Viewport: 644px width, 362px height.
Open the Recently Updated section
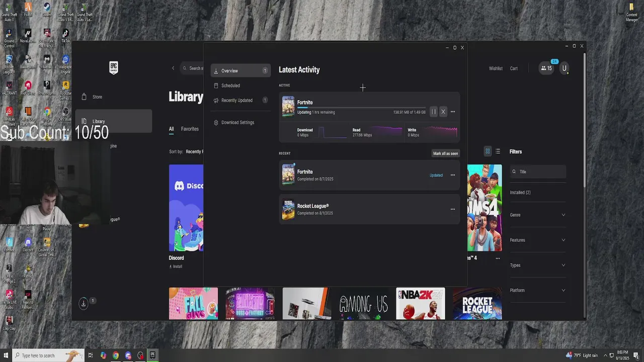pos(240,100)
